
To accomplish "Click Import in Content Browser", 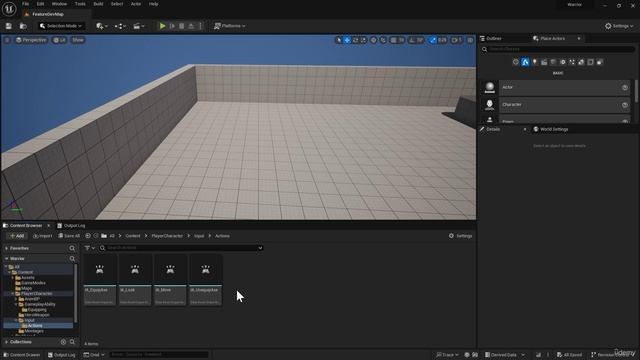I will 42,236.
